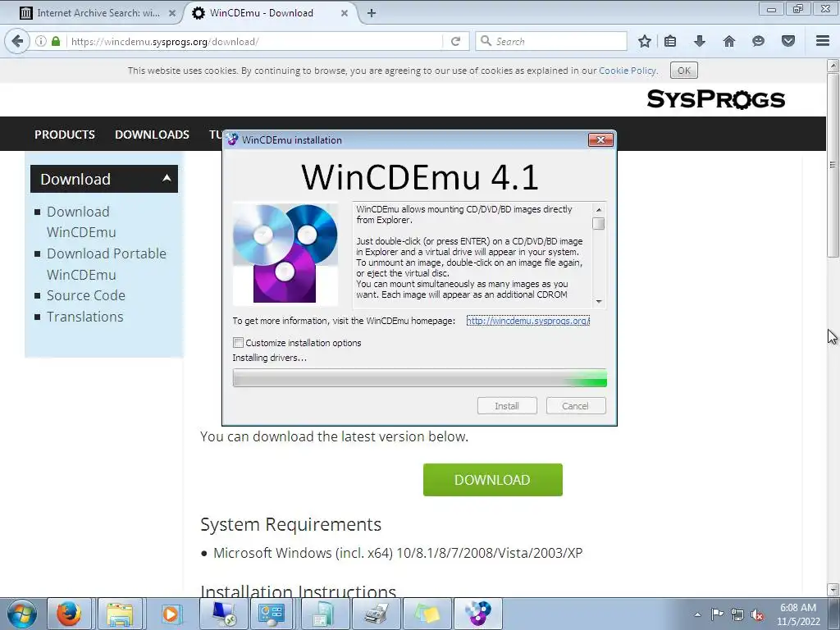The width and height of the screenshot is (840, 630).
Task: Click the network tray icon
Action: tap(737, 614)
